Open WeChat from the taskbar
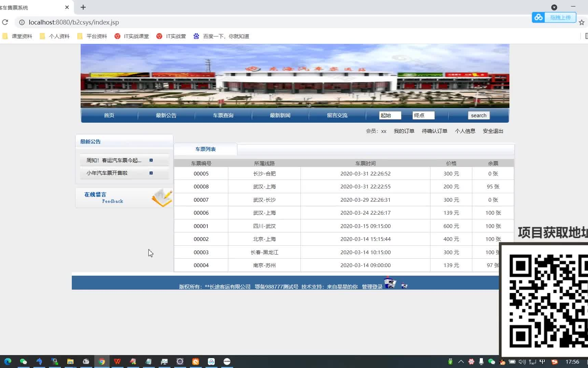The height and width of the screenshot is (368, 588). 23,362
